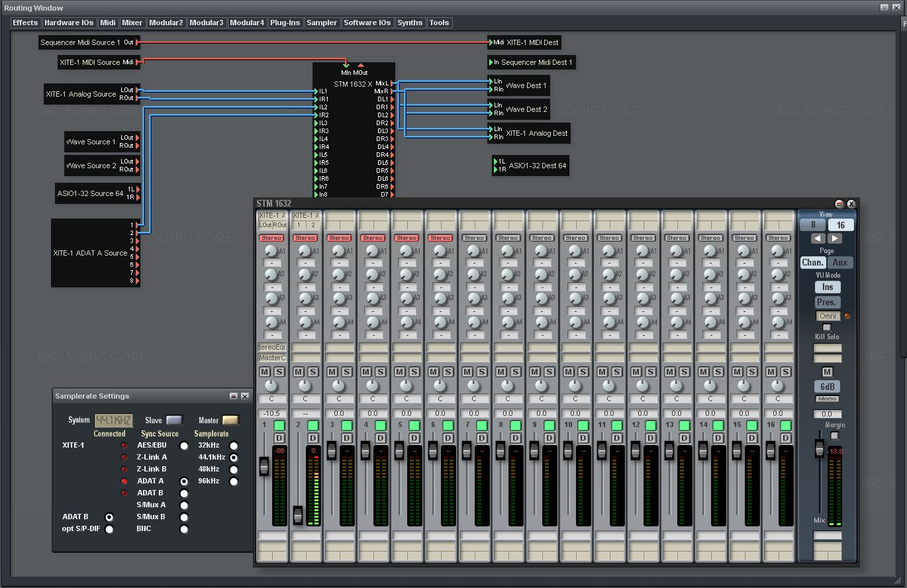Screen dimensions: 907x588
Task: Switch mixer view to 16 channels
Action: click(x=841, y=225)
